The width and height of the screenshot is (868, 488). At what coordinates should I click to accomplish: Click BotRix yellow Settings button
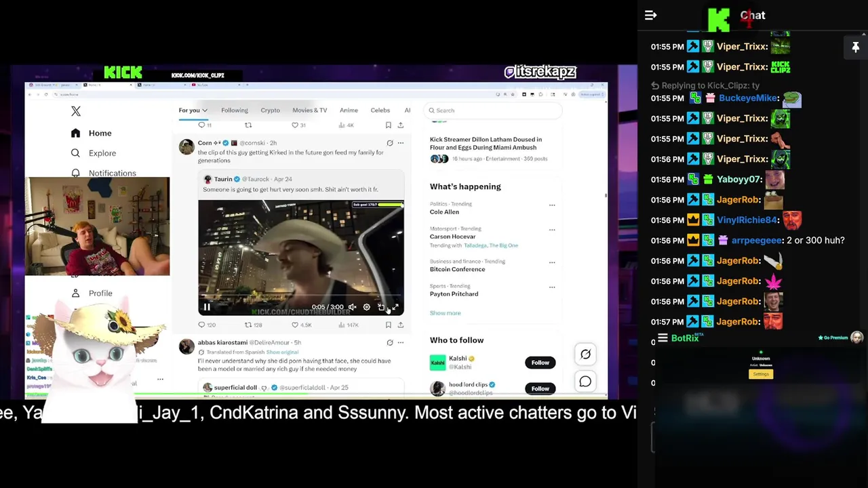tap(761, 374)
